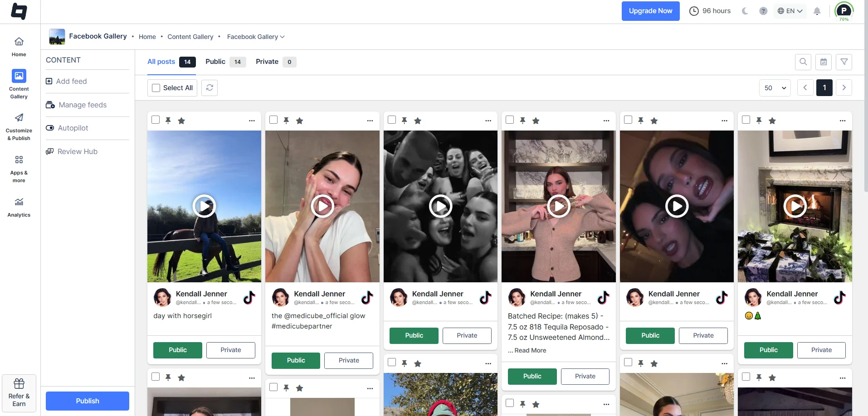The width and height of the screenshot is (868, 416).
Task: Click the filter funnel icon
Action: tap(844, 62)
